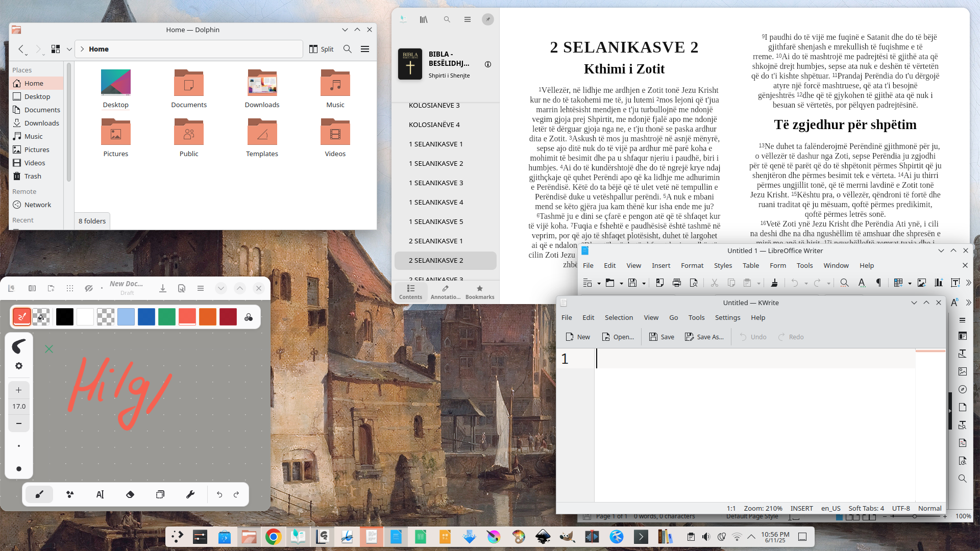Image resolution: width=980 pixels, height=551 pixels.
Task: Toggle stroke color mode in drawing app
Action: [x=21, y=317]
